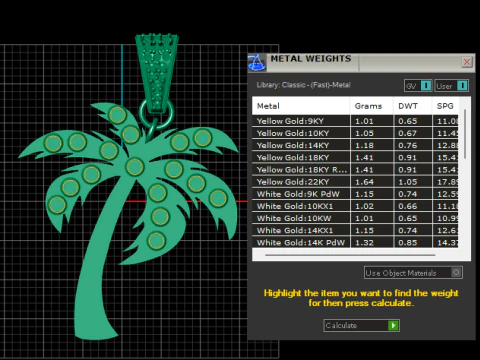Close the Metal Weights panel

click(x=467, y=62)
